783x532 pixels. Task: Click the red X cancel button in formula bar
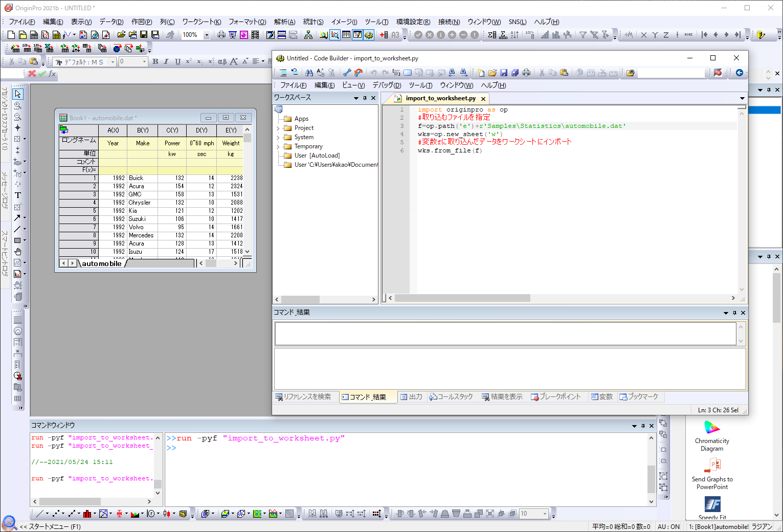point(32,74)
